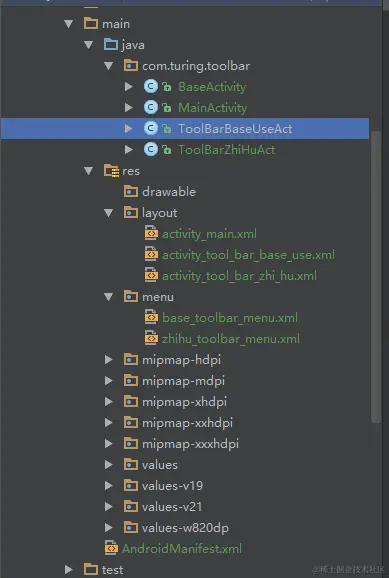This screenshot has width=389, height=578.
Task: Expand the values-w820dp folder arrow
Action: [x=108, y=528]
